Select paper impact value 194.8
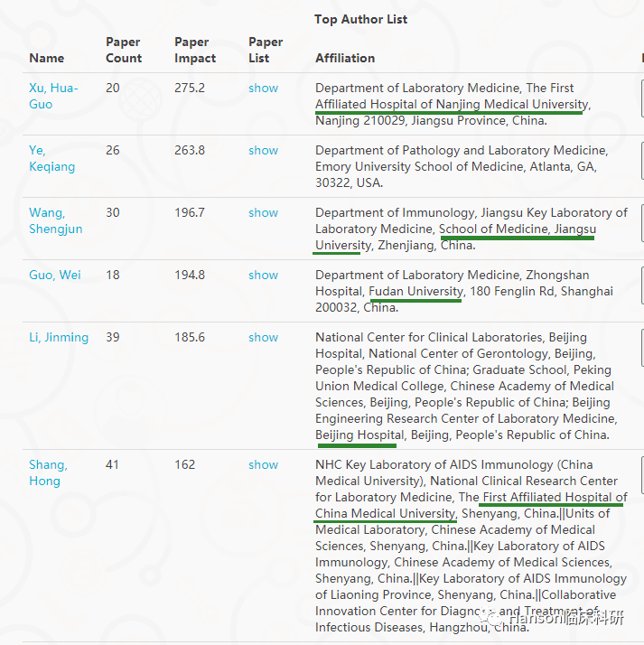The height and width of the screenshot is (645, 644). 189,275
